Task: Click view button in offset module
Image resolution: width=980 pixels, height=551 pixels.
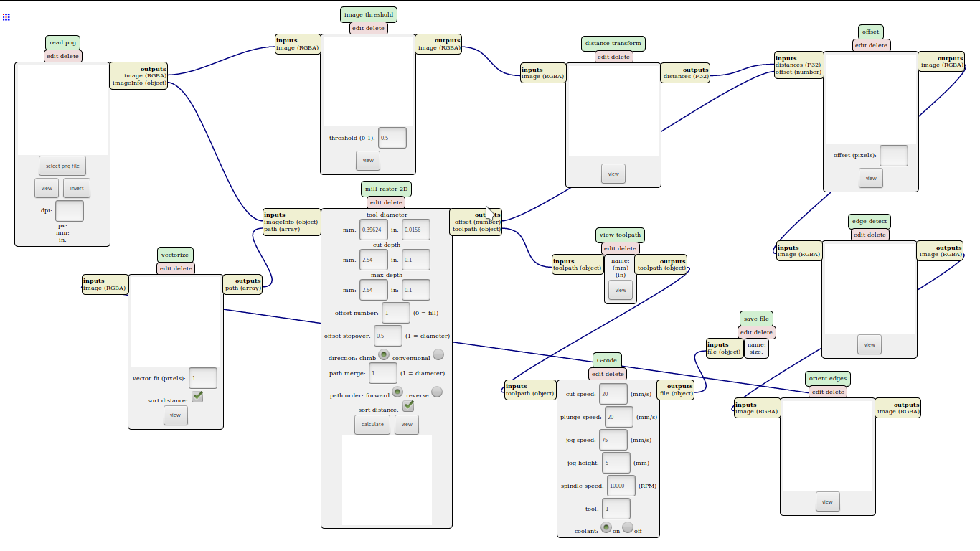Action: [x=871, y=178]
